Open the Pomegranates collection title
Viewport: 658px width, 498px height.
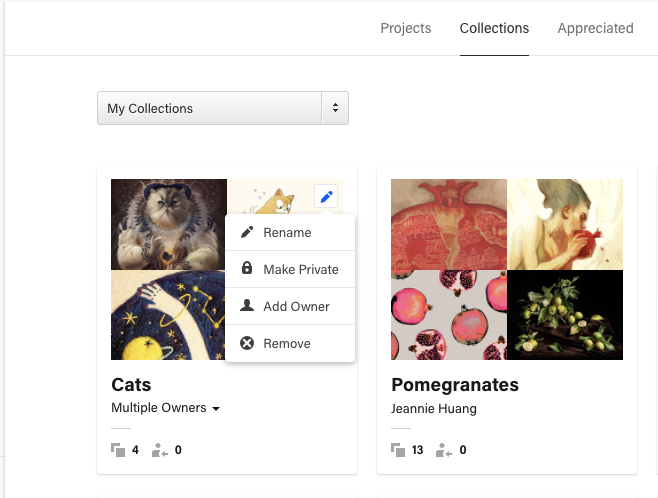tap(455, 385)
